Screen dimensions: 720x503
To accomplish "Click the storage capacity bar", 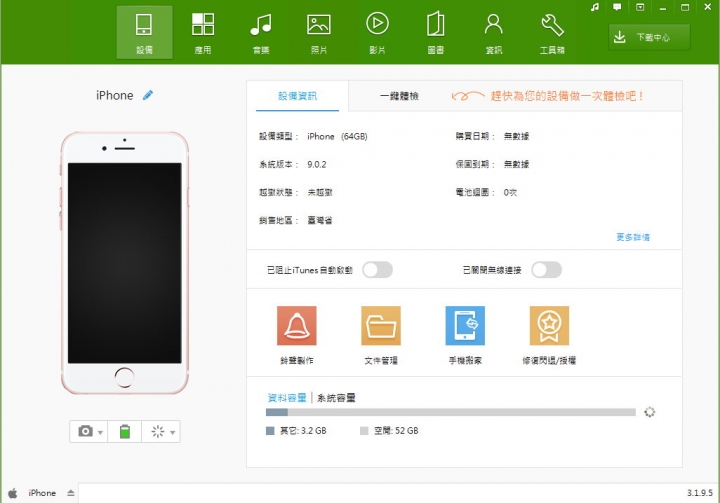I will [450, 412].
